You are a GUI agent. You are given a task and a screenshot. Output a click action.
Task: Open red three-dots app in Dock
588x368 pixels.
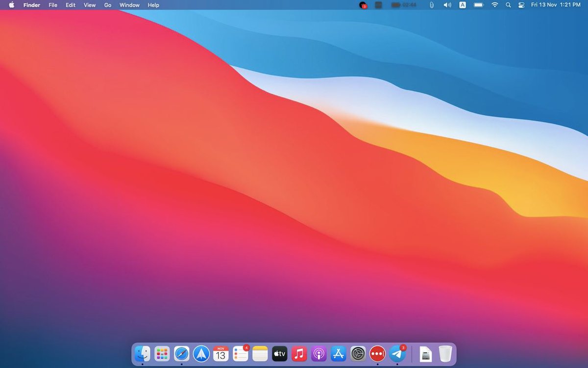(377, 353)
